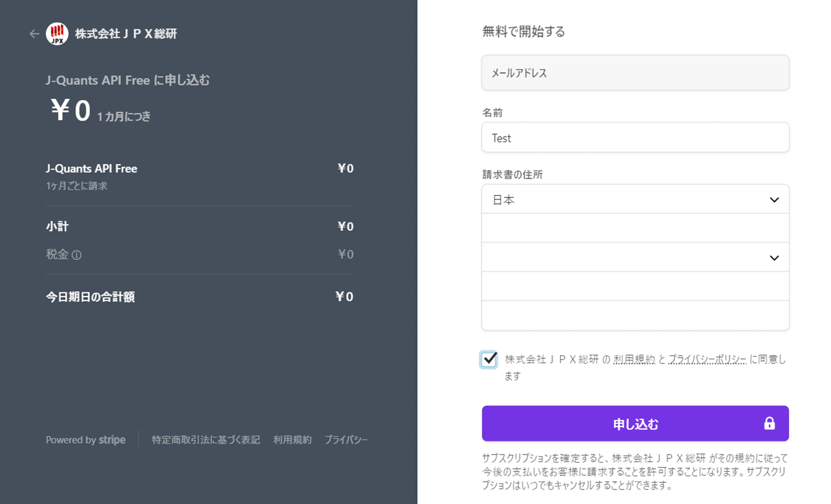This screenshot has height=504, width=831.
Task: Click the プライバシー footer link
Action: point(346,440)
